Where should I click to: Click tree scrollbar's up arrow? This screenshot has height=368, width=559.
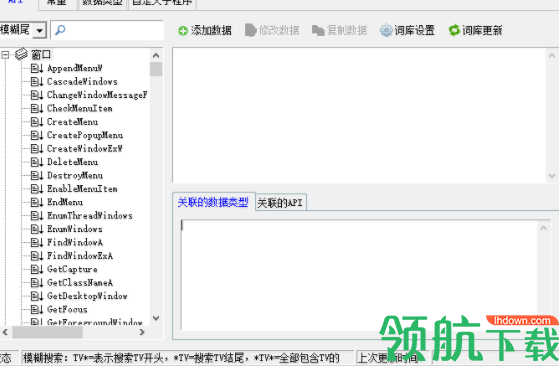click(x=156, y=55)
